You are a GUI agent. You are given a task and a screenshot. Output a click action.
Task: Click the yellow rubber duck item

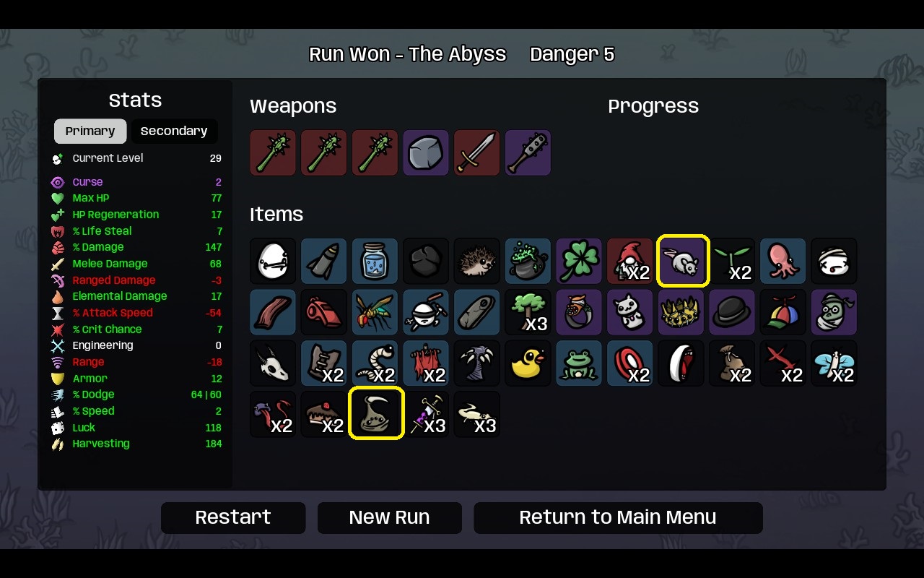[528, 363]
